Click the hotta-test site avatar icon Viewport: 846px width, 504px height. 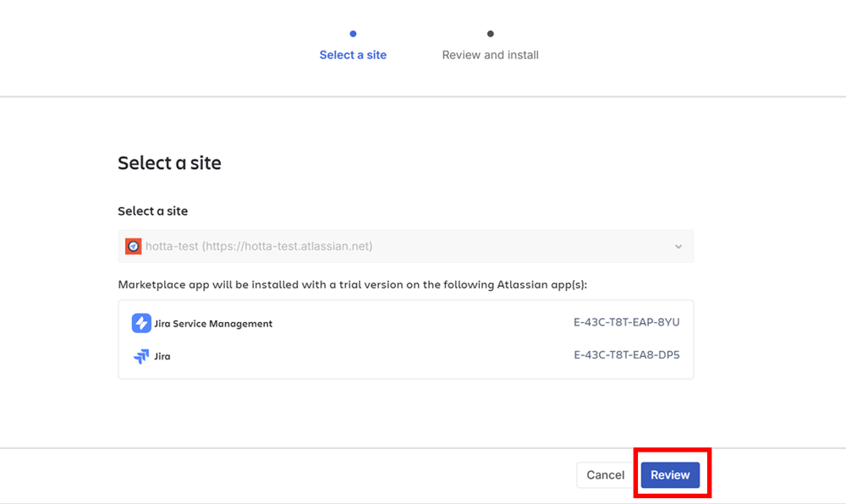pyautogui.click(x=134, y=246)
